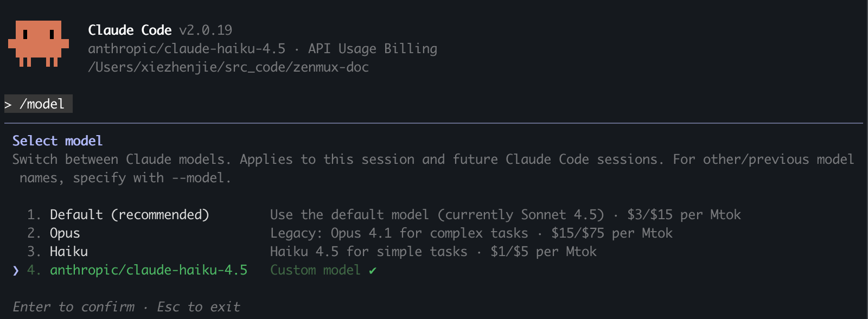This screenshot has height=319, width=868.
Task: Click the Esc to exit hint
Action: click(199, 307)
